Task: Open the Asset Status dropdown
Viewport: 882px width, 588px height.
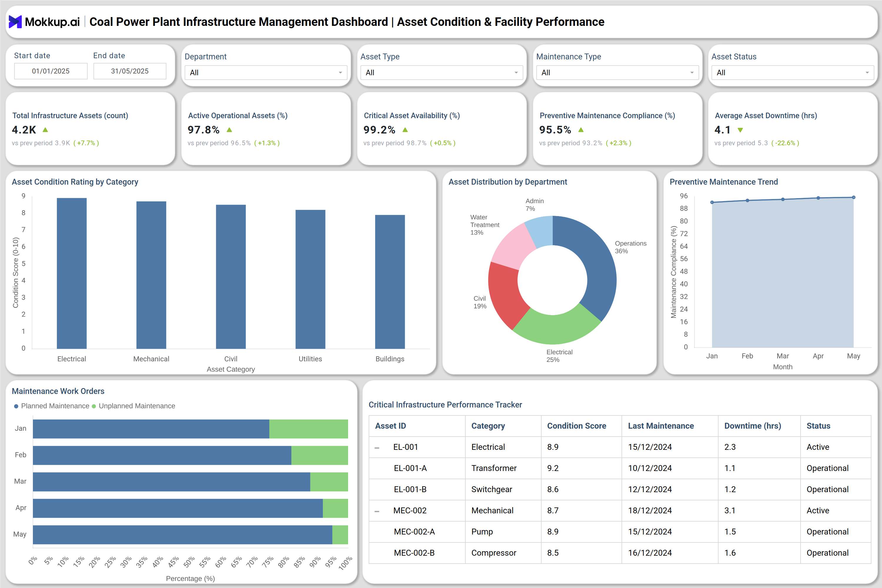Action: coord(792,72)
